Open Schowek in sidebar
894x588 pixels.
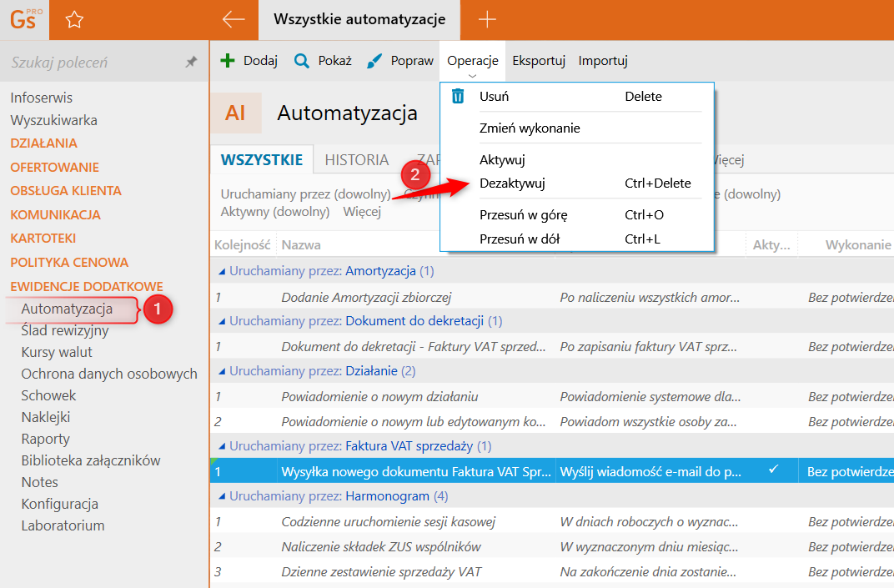coord(48,395)
